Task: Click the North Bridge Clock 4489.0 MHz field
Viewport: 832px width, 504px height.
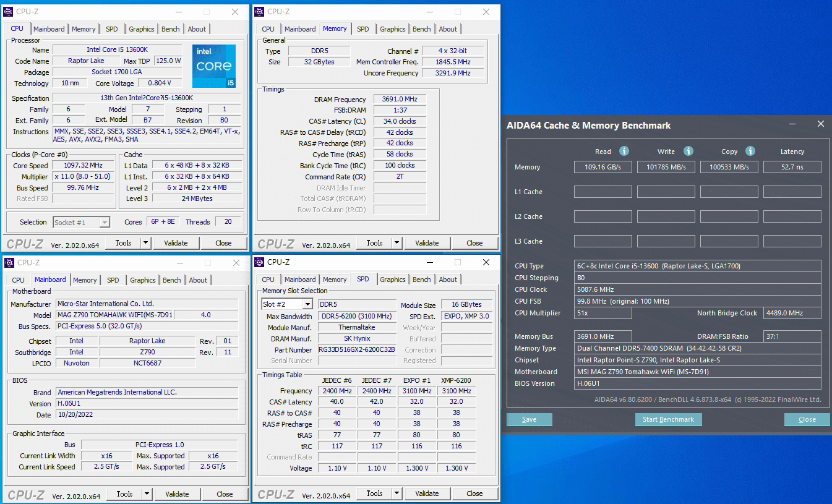Action: coord(792,313)
